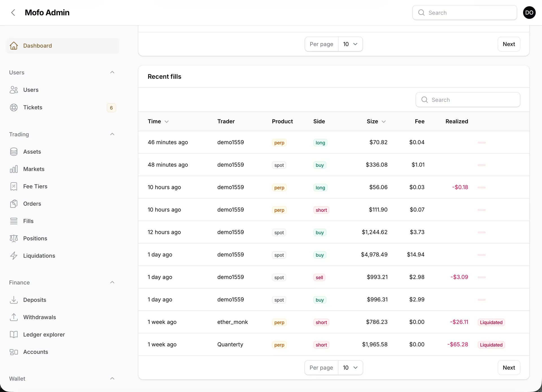The width and height of the screenshot is (542, 392).
Task: Click the Tickets count badge 6
Action: coord(111,108)
